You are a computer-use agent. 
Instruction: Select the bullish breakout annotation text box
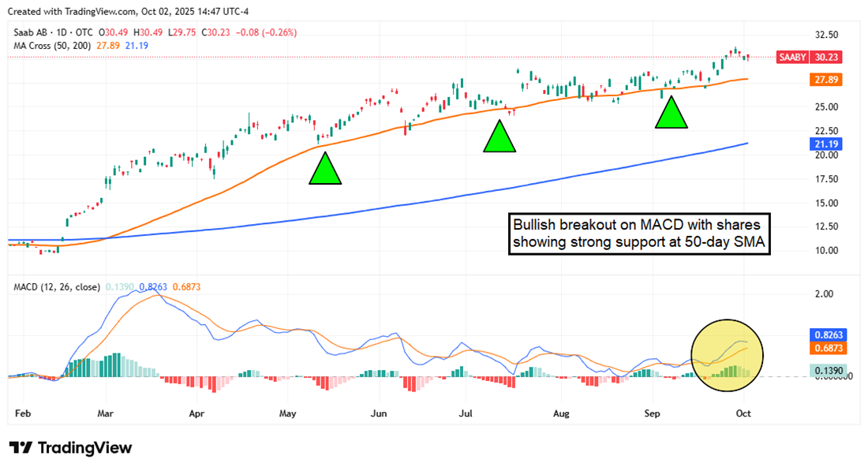639,233
